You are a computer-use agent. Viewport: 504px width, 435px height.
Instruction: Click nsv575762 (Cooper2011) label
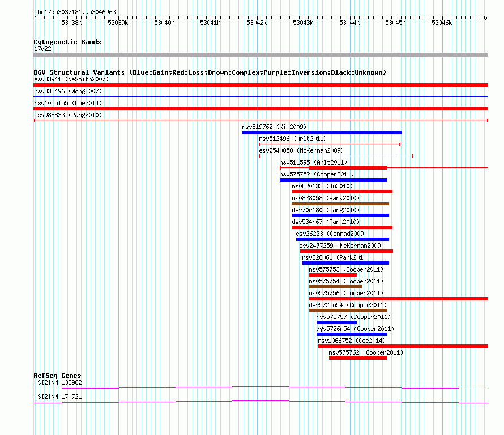366,352
